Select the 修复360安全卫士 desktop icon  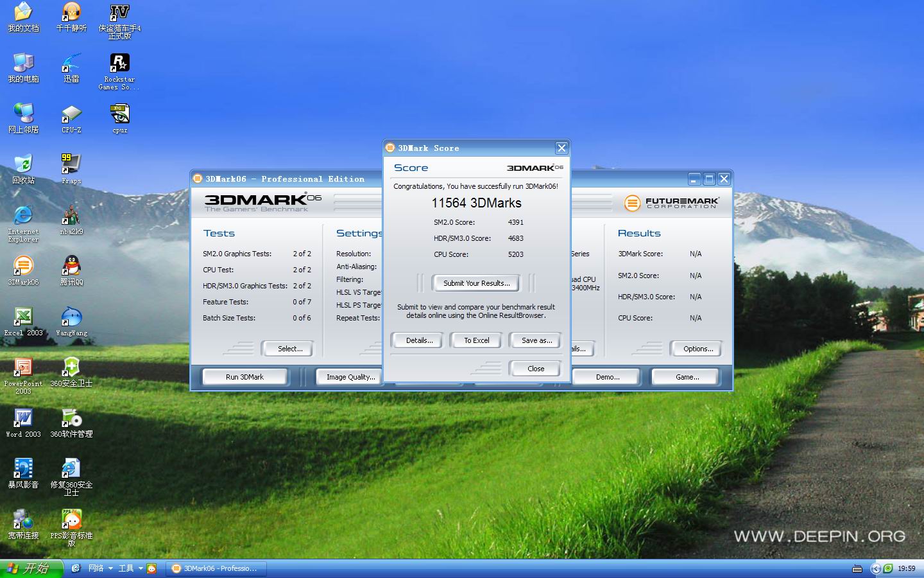coord(71,478)
